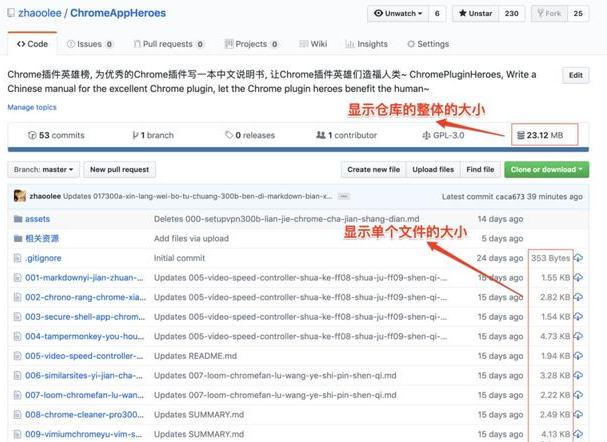Download the 3.28 KB file cloud icon
The image size is (607, 442).
tap(578, 375)
